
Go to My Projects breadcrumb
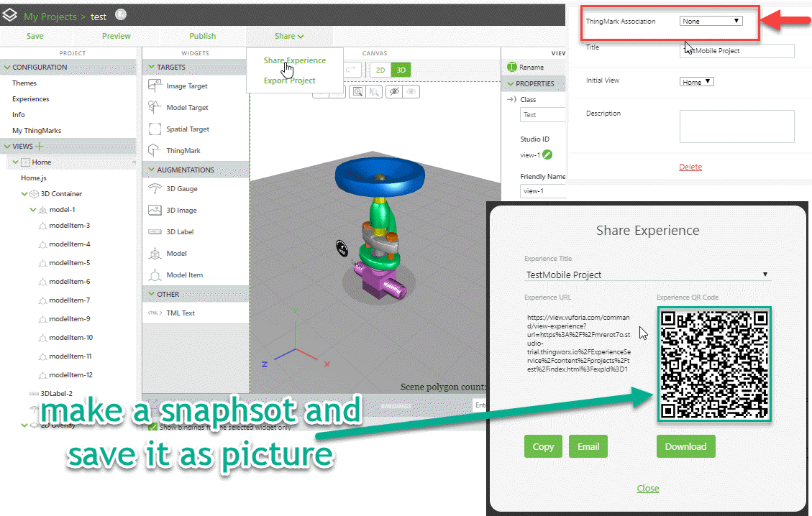click(x=50, y=17)
